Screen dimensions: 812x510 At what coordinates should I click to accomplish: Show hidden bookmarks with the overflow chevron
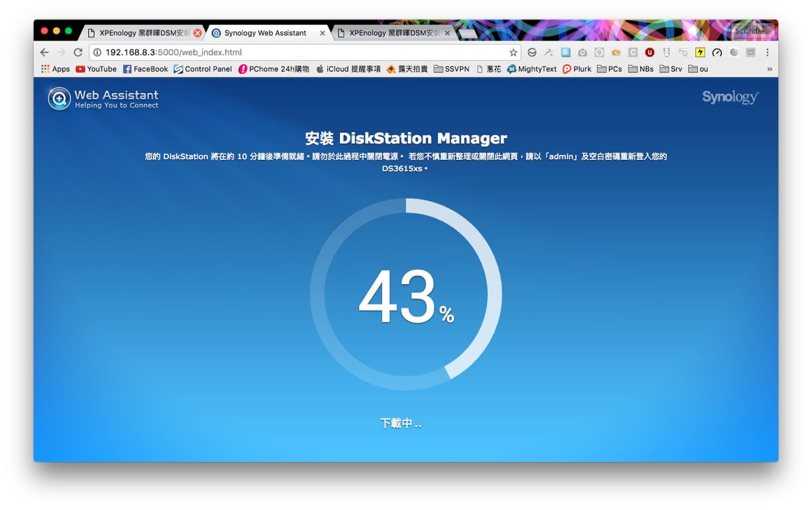(769, 69)
